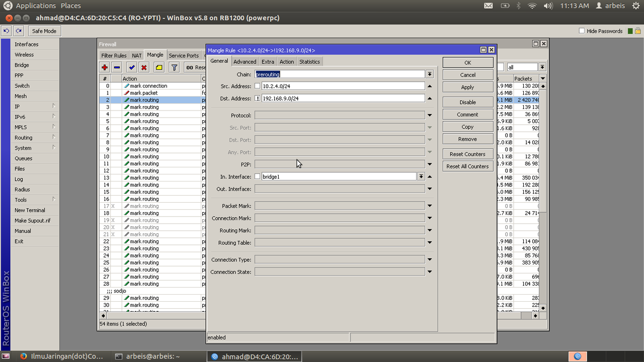This screenshot has width=644, height=362.
Task: Click the red plus Add rule icon
Action: coord(105,67)
